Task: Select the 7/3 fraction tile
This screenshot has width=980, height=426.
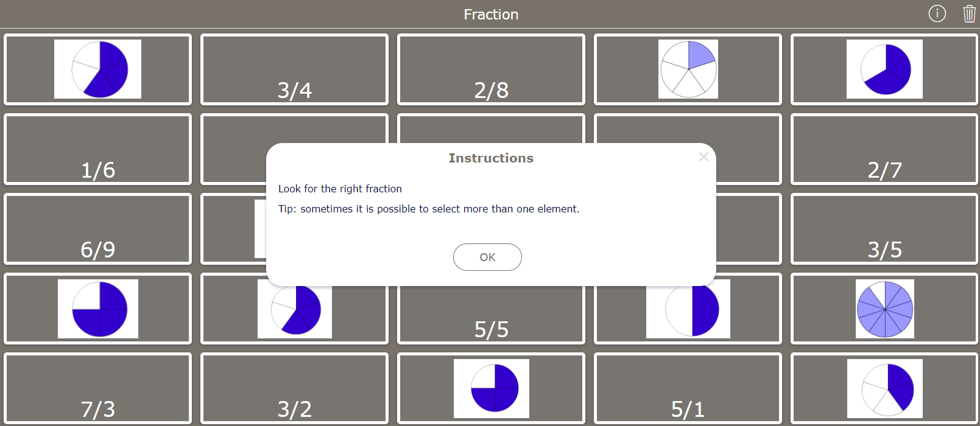Action: (97, 388)
